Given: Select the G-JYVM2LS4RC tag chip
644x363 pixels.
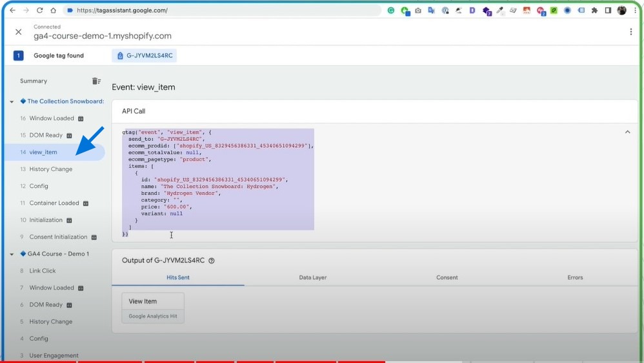Looking at the screenshot, I should pos(144,56).
